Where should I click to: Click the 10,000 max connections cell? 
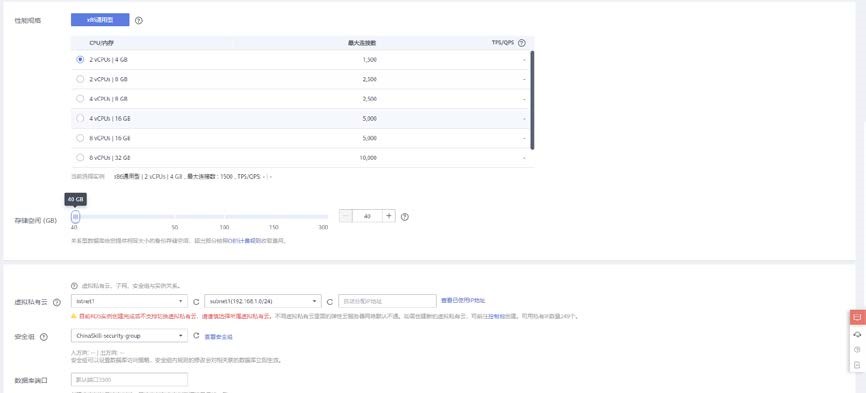point(368,158)
